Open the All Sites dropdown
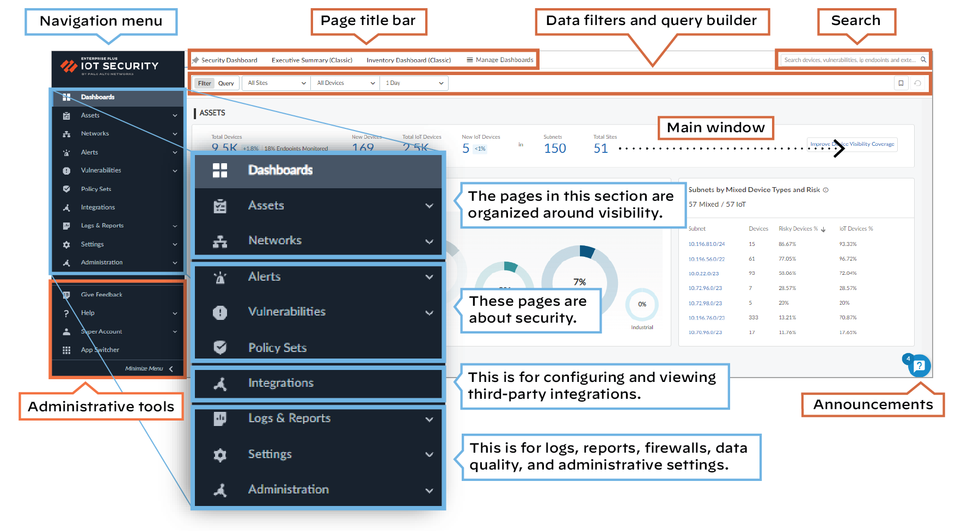Viewport: 980px width, 531px height. [x=277, y=83]
